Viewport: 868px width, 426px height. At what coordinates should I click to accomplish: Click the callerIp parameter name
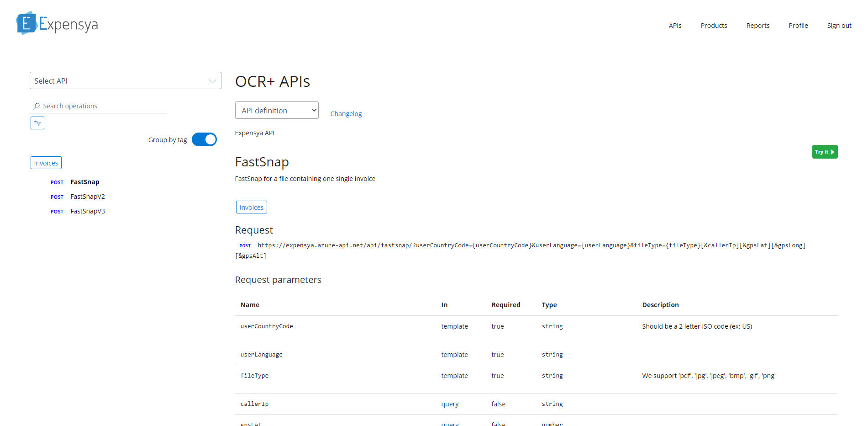coord(254,404)
